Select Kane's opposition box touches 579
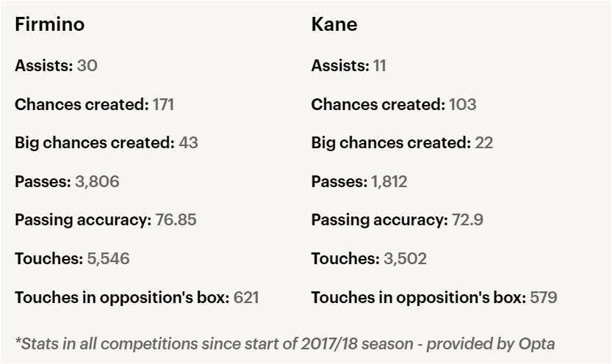The width and height of the screenshot is (612, 364). [x=543, y=297]
